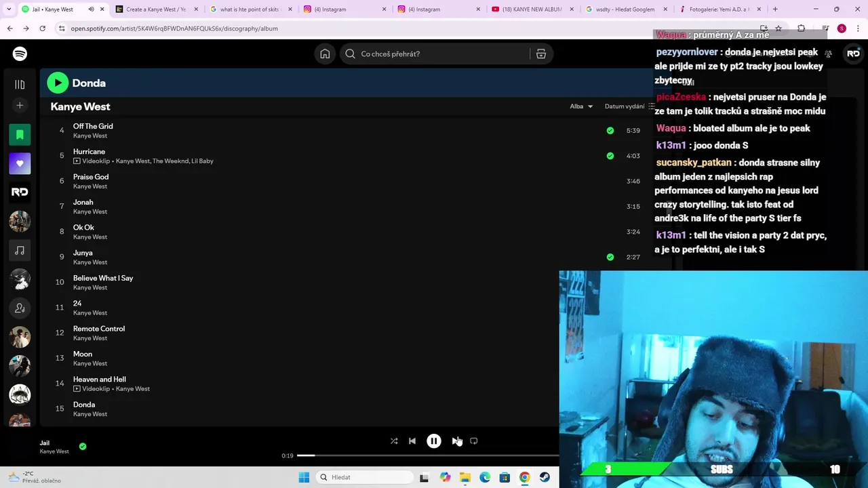The image size is (868, 488).
Task: Open the Browse icon inside the search bar
Action: [x=541, y=54]
